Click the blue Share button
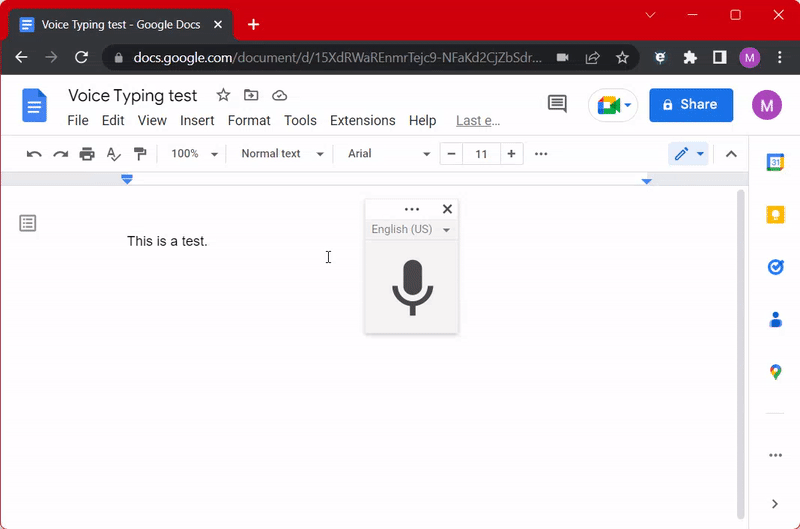This screenshot has height=529, width=800. click(x=691, y=104)
